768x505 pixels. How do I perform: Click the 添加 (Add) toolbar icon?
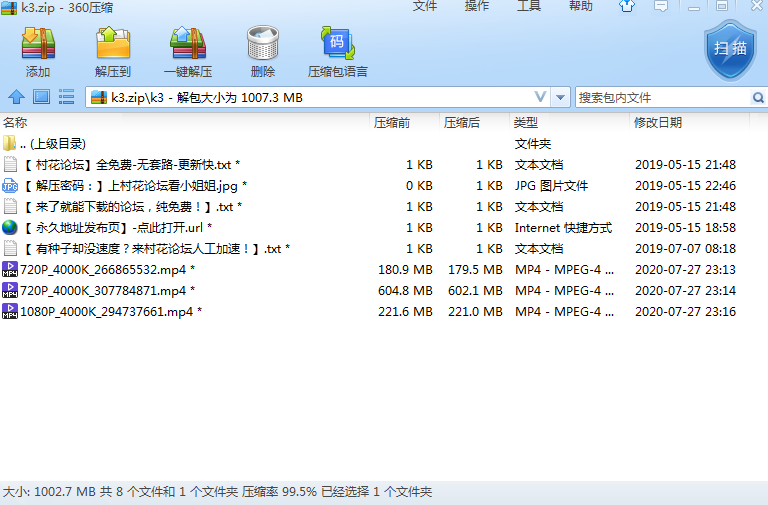(38, 52)
